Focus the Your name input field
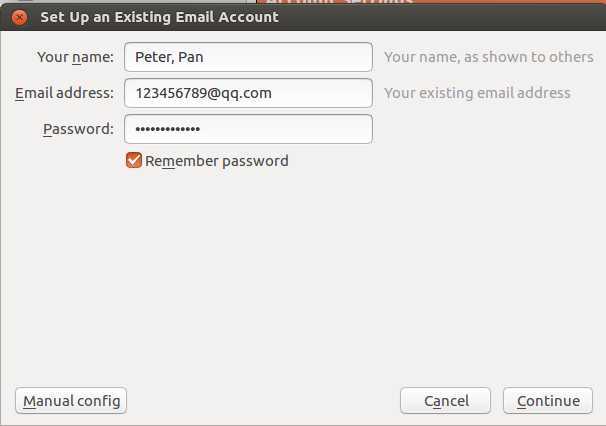 click(x=248, y=57)
